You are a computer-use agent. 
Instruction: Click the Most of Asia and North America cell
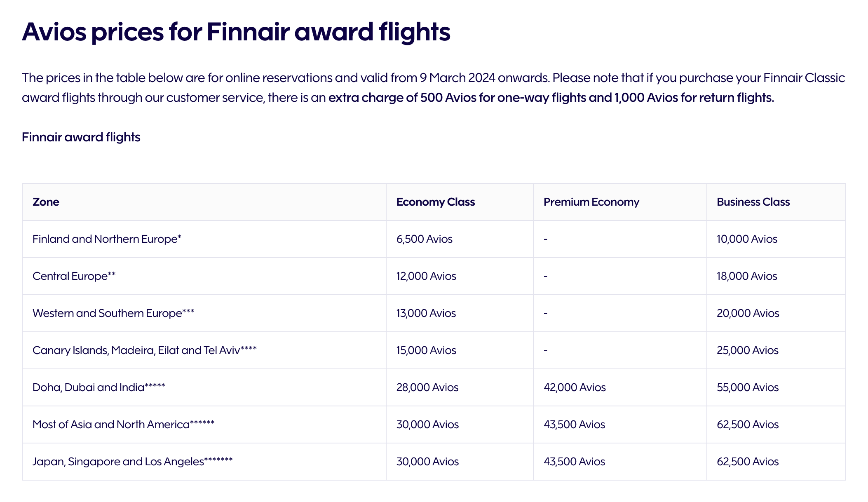(123, 425)
